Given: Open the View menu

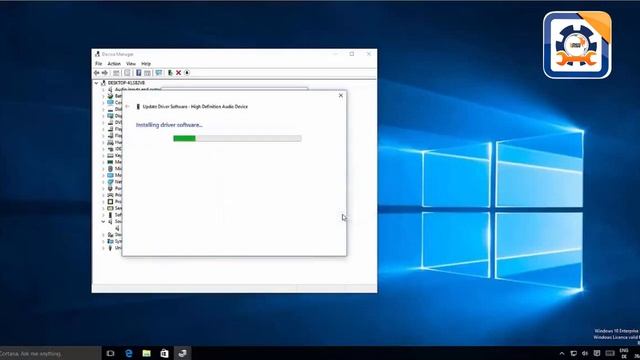Looking at the screenshot, I should coord(131,64).
